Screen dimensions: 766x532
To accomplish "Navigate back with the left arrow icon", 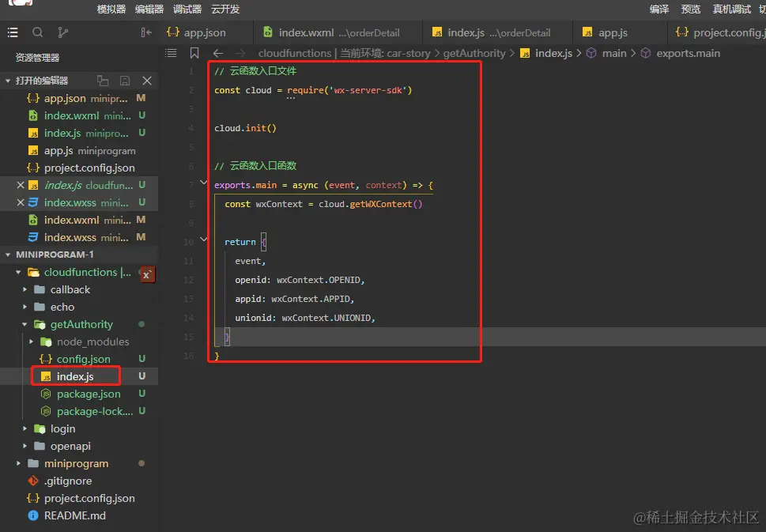I will point(218,53).
